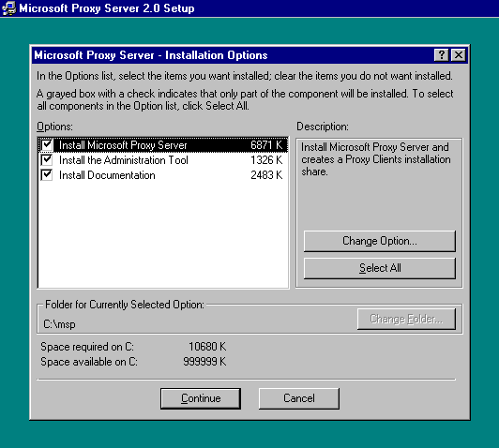This screenshot has height=448, width=499.
Task: Select the highlighted Install Microsoft Proxy Server entry
Action: (163, 145)
